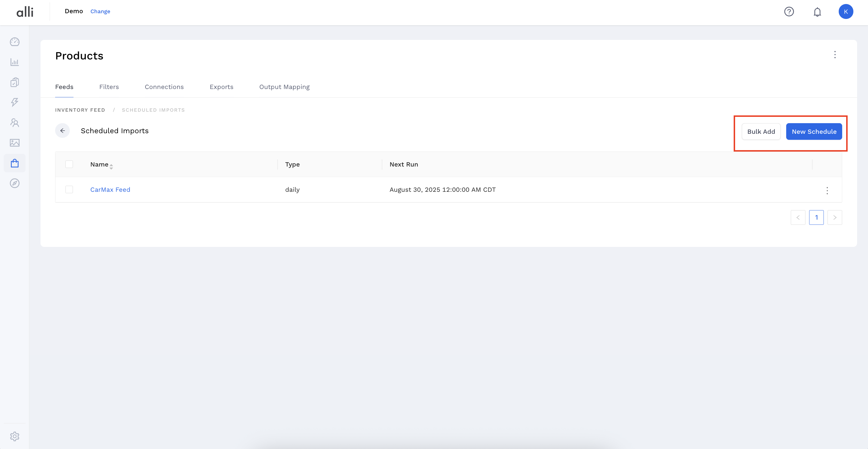Open settings gear at sidebar bottom
The height and width of the screenshot is (449, 868).
(14, 436)
